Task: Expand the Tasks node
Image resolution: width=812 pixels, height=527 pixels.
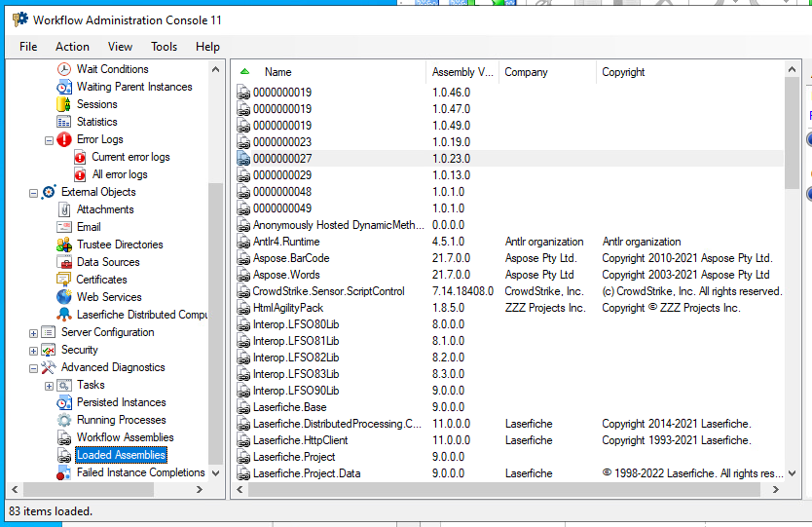Action: [50, 386]
